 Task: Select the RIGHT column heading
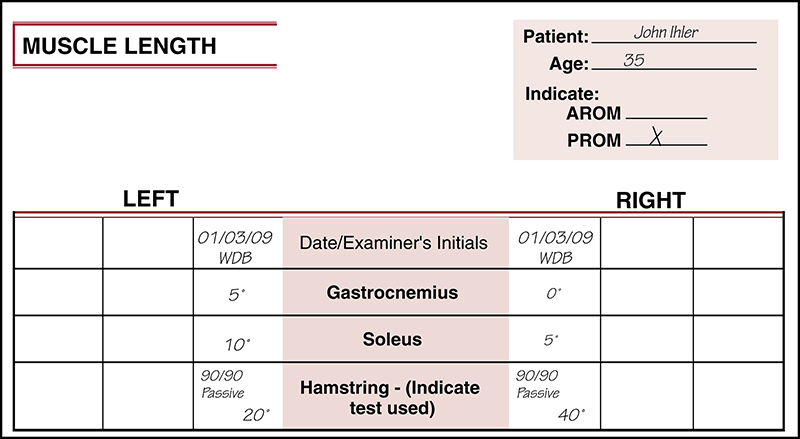pyautogui.click(x=650, y=200)
